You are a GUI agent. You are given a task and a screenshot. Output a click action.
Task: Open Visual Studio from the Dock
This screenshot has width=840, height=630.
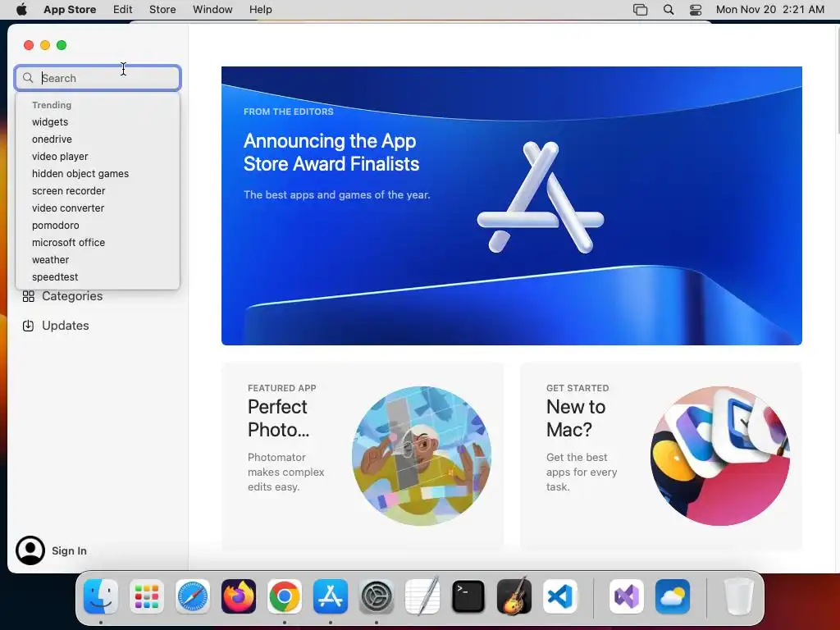point(627,596)
